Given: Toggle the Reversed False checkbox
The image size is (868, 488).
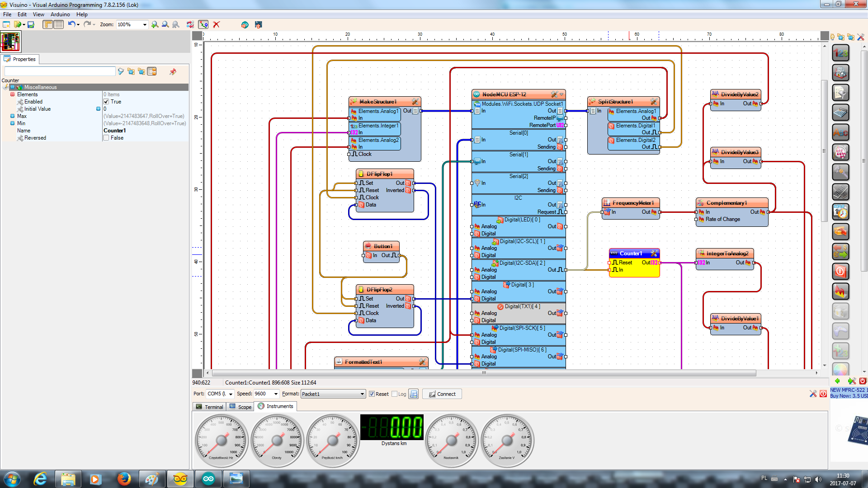Looking at the screenshot, I should tap(106, 138).
